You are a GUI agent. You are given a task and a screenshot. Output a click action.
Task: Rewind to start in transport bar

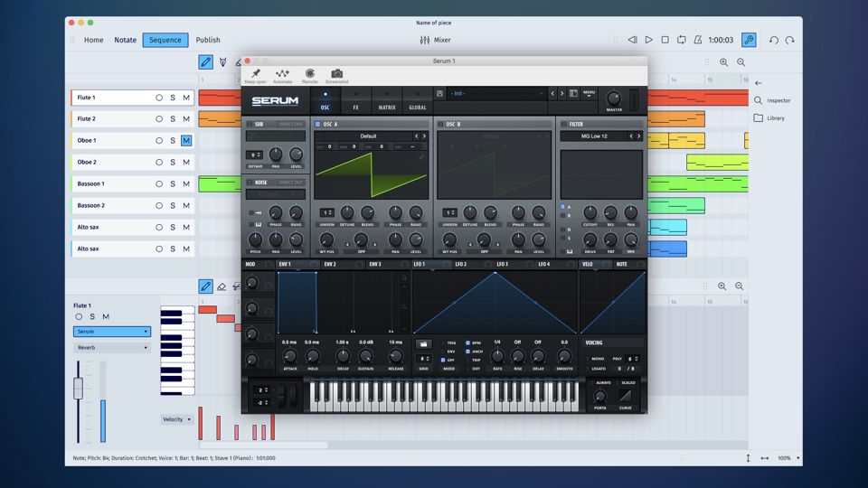(x=632, y=40)
